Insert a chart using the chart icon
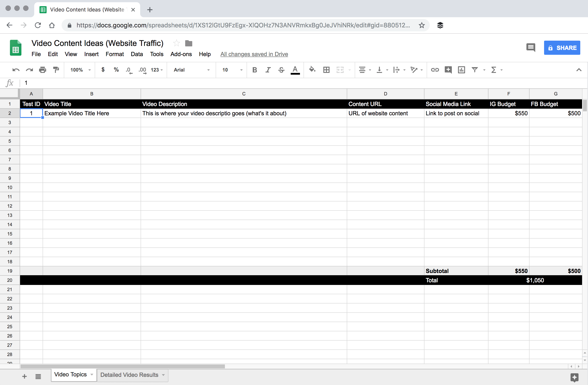Viewport: 588px width, 385px height. coord(461,70)
